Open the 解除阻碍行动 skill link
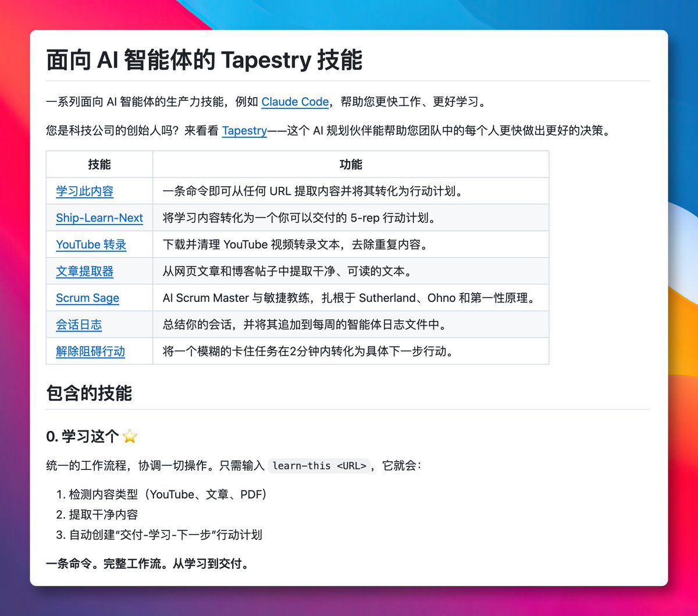The height and width of the screenshot is (616, 698). 90,351
